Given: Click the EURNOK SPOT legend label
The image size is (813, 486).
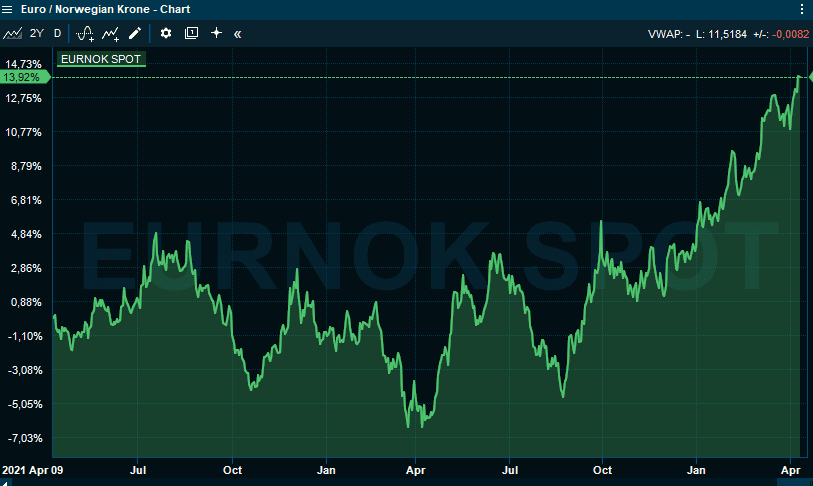Looking at the screenshot, I should [x=101, y=59].
